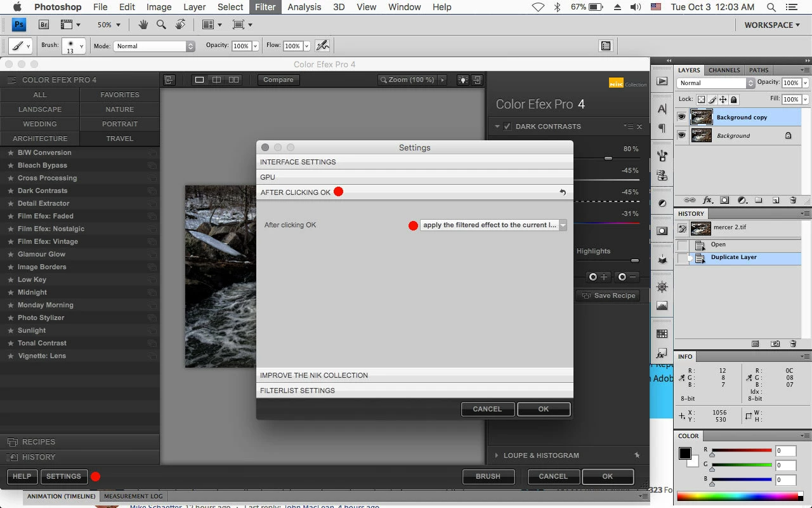Add a layer mask in Layers panel

(x=724, y=200)
